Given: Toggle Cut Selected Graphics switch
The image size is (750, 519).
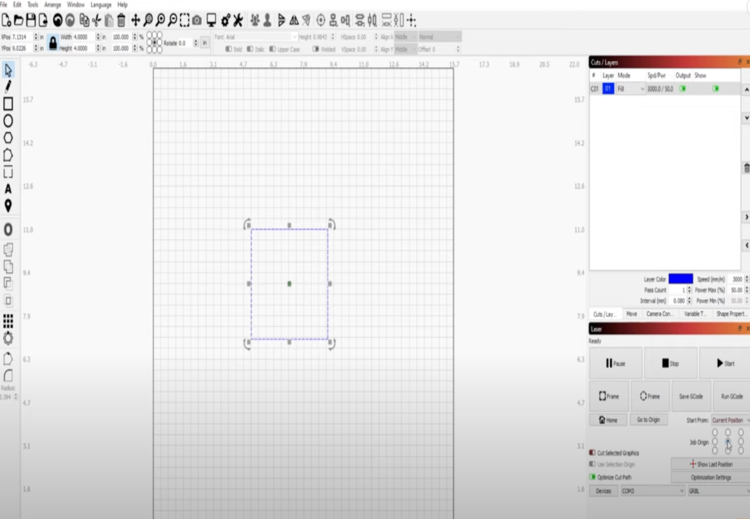Looking at the screenshot, I should 593,453.
